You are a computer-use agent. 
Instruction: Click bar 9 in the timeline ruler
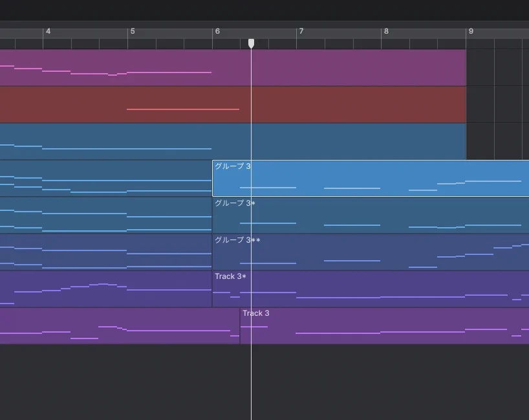click(x=471, y=32)
